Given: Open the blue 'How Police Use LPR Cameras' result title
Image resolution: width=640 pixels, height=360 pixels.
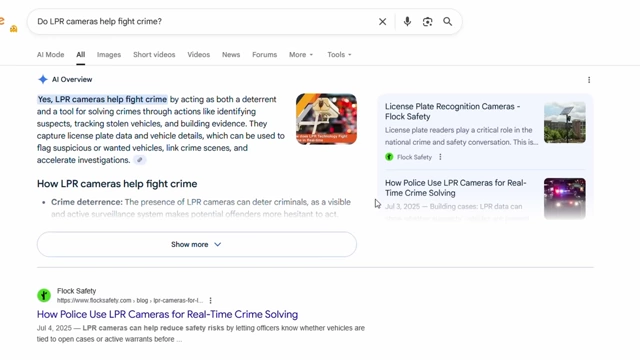Looking at the screenshot, I should (x=167, y=314).
